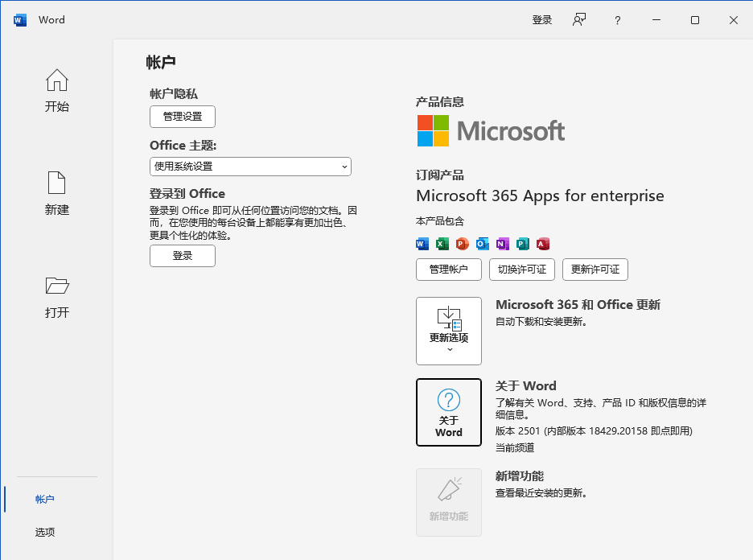This screenshot has width=753, height=560.
Task: Click the disabled 新增功能 button
Action: coord(449,502)
